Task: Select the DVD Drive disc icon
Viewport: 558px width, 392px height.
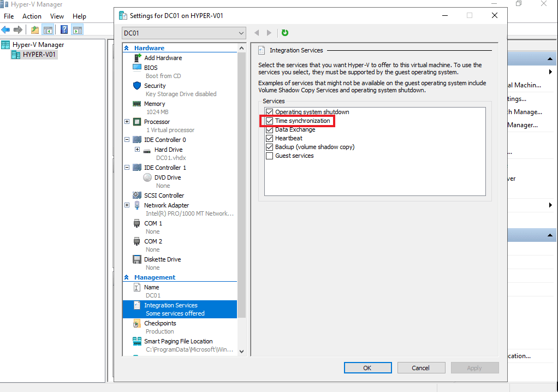Action: [x=147, y=177]
